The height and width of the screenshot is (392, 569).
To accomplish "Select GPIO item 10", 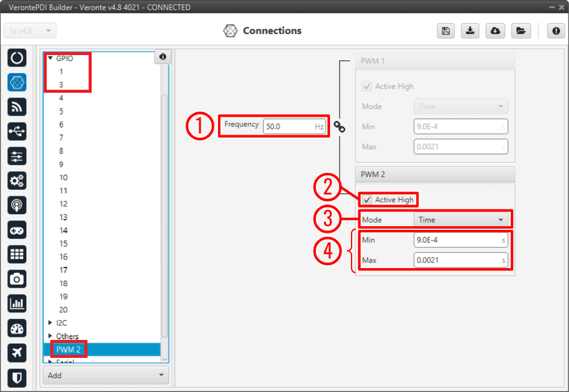I will coord(63,177).
